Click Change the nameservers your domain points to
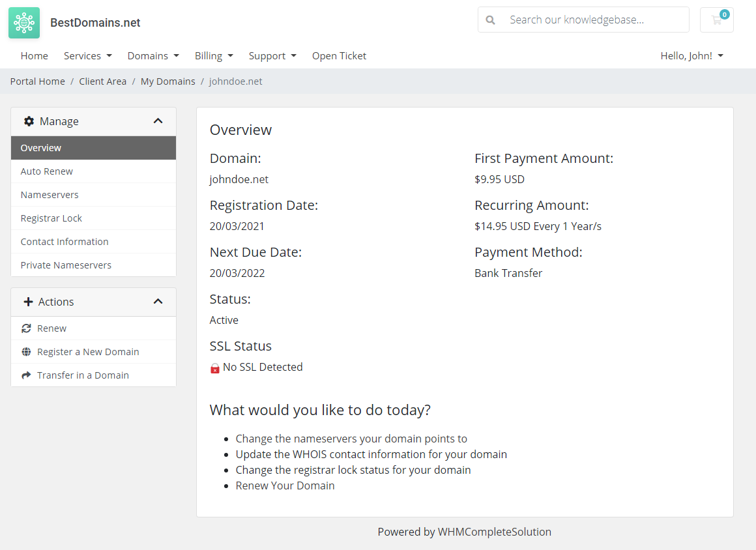756x550 pixels. click(351, 439)
